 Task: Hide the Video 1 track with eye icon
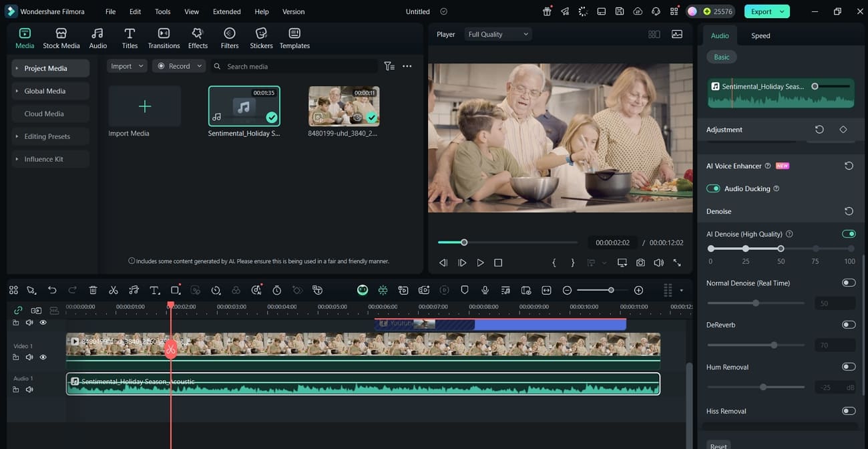[43, 357]
